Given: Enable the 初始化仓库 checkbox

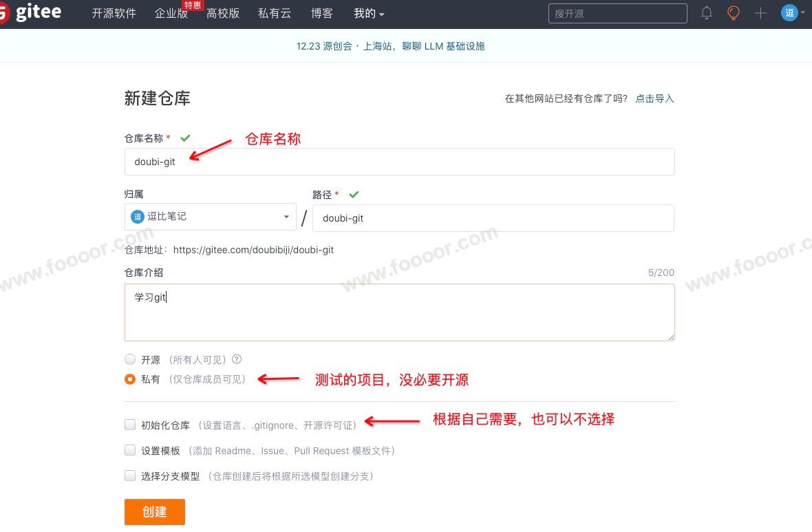Looking at the screenshot, I should coord(130,425).
